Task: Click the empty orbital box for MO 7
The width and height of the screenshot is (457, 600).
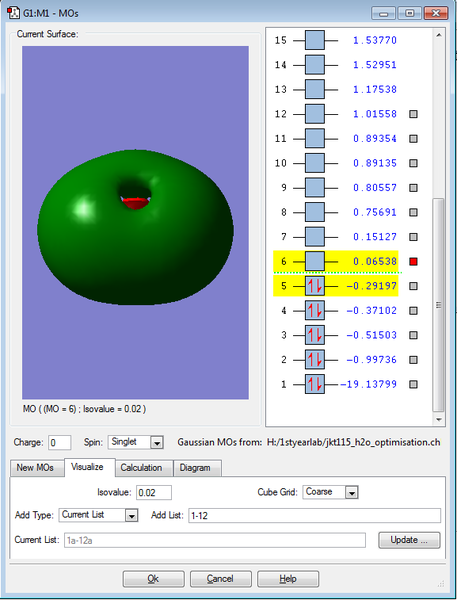Action: click(315, 237)
